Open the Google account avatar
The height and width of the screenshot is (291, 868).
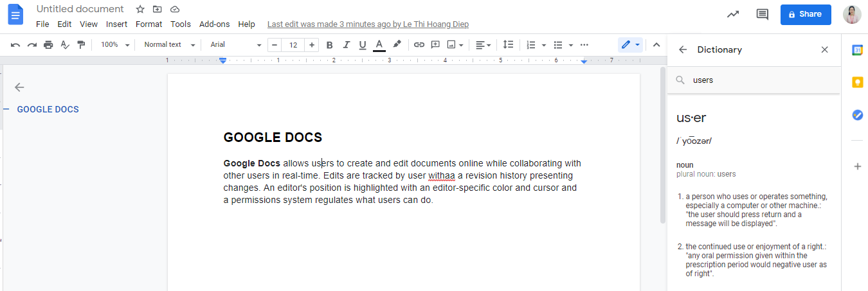tap(852, 14)
